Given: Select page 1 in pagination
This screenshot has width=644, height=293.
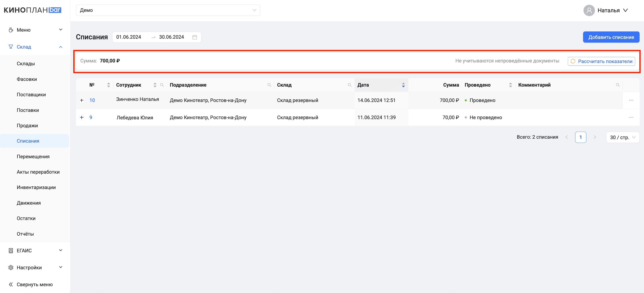Looking at the screenshot, I should (580, 137).
